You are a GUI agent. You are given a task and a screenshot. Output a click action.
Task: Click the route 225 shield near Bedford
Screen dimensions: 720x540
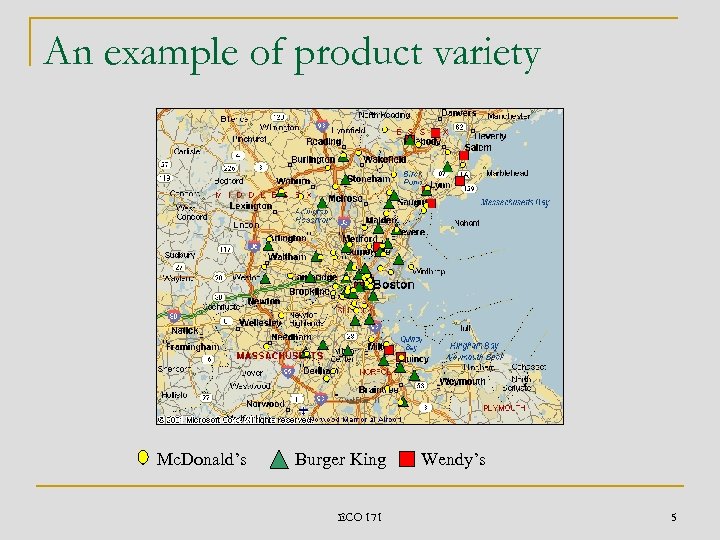[x=229, y=168]
